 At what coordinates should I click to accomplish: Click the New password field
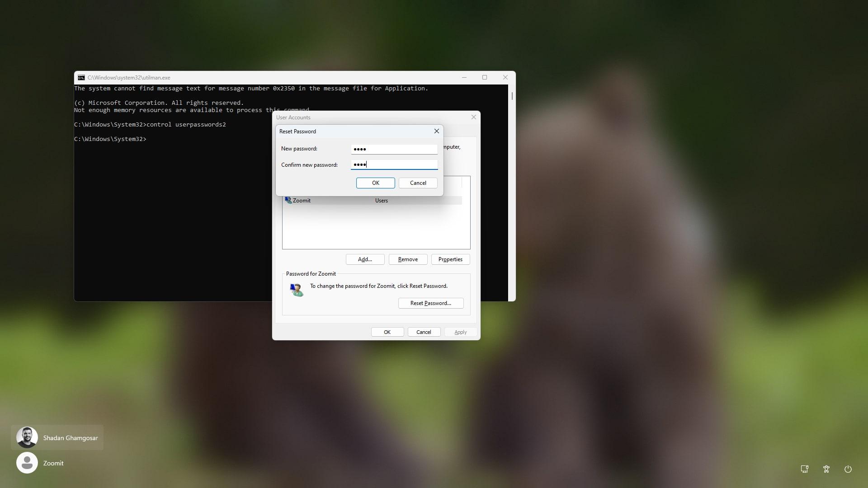coord(394,149)
